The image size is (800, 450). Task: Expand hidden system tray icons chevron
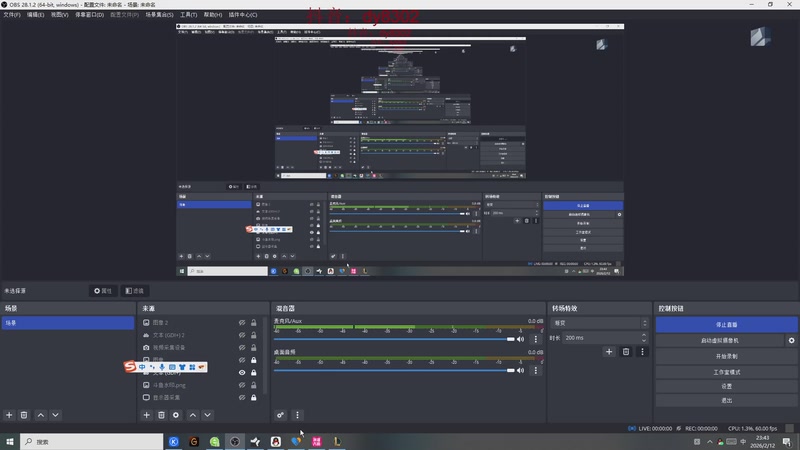click(710, 442)
